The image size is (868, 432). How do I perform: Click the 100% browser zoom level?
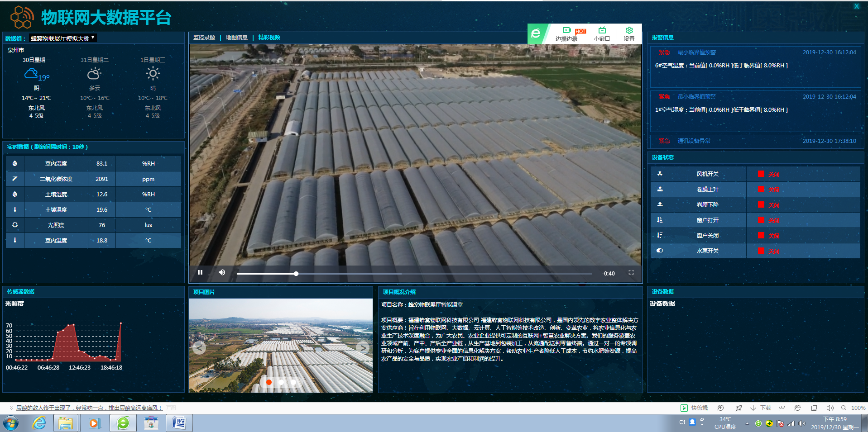tap(858, 408)
